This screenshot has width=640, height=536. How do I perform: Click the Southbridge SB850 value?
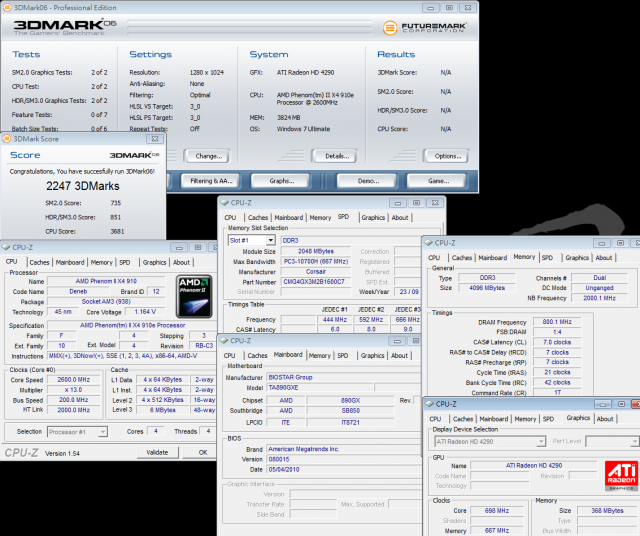click(x=350, y=410)
